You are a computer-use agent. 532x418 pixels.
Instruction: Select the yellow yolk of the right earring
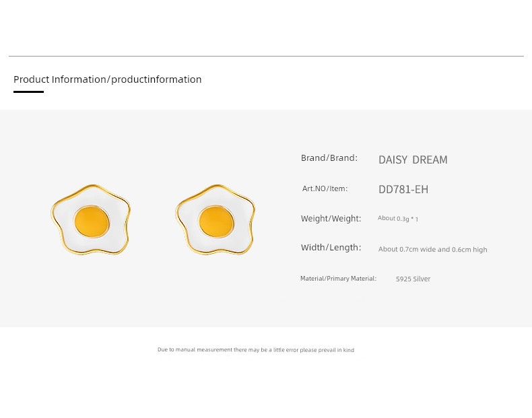coord(216,221)
